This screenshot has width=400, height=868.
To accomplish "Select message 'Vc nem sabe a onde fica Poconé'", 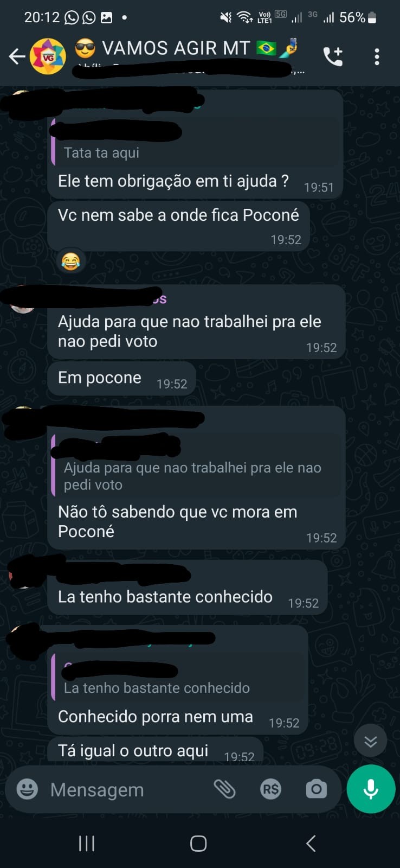I will coord(178,226).
